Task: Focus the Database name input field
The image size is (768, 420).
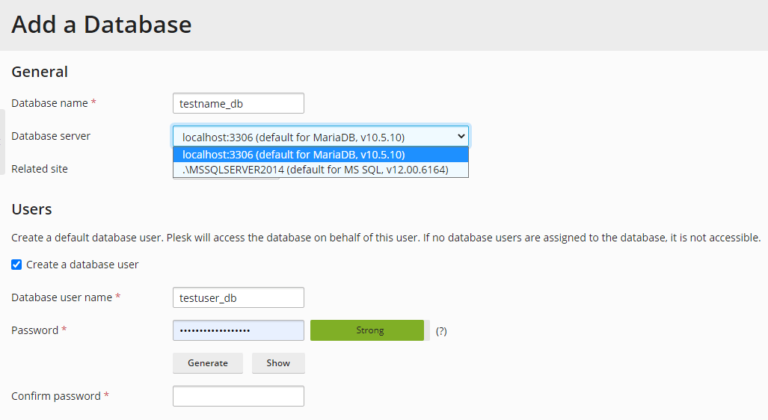Action: pyautogui.click(x=238, y=103)
